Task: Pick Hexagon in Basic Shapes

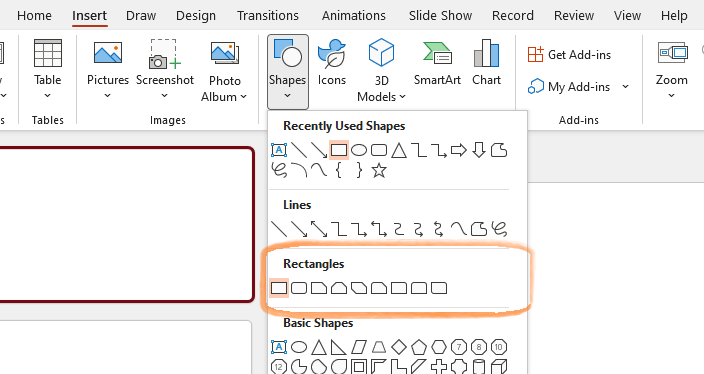Action: click(439, 347)
